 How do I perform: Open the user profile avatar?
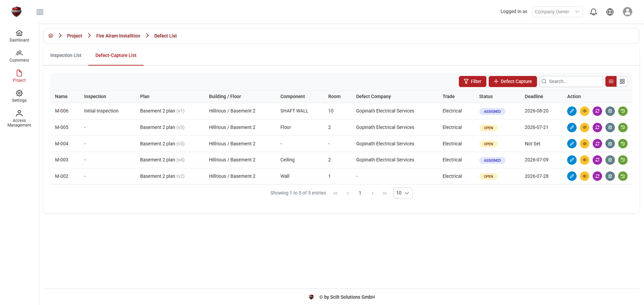click(x=627, y=12)
